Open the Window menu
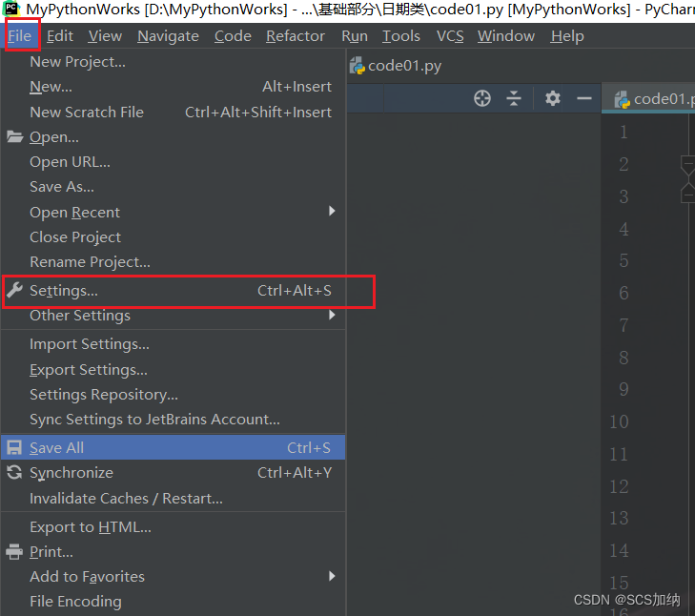Screen dimensions: 695x616 (506, 36)
